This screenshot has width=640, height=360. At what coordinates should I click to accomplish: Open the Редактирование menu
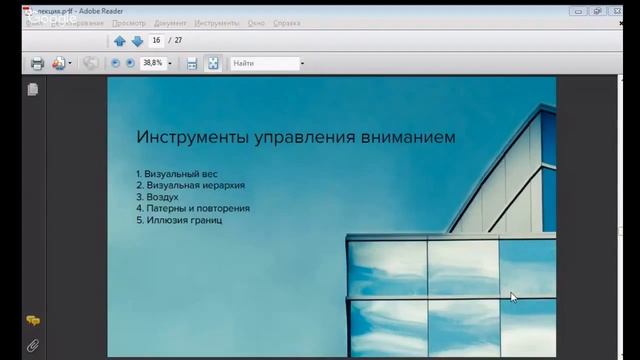coord(78,23)
